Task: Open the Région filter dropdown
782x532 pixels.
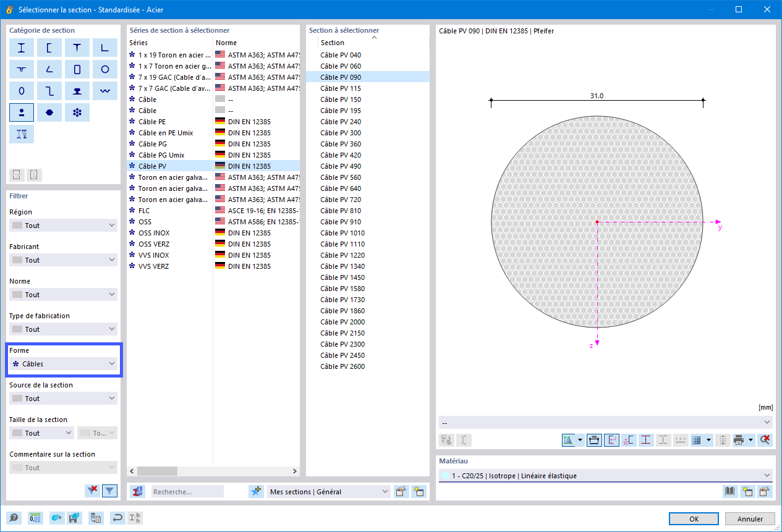Action: pos(63,226)
